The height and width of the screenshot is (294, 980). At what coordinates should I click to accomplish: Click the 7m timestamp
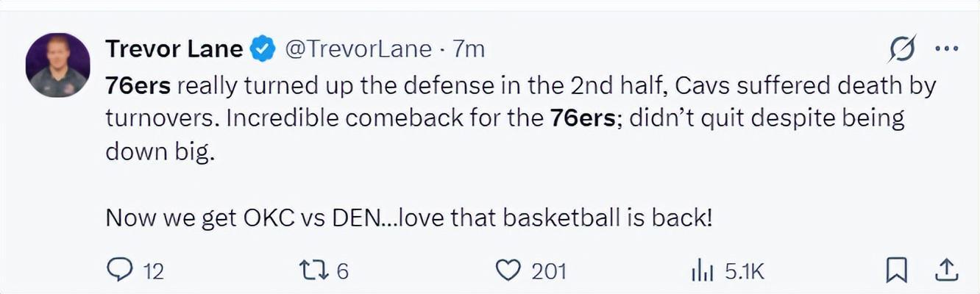tap(469, 49)
